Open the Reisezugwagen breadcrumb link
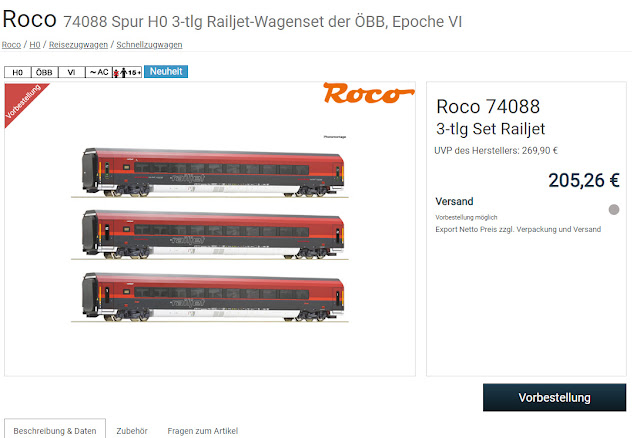Screen dimensions: 640x438 click(x=78, y=44)
